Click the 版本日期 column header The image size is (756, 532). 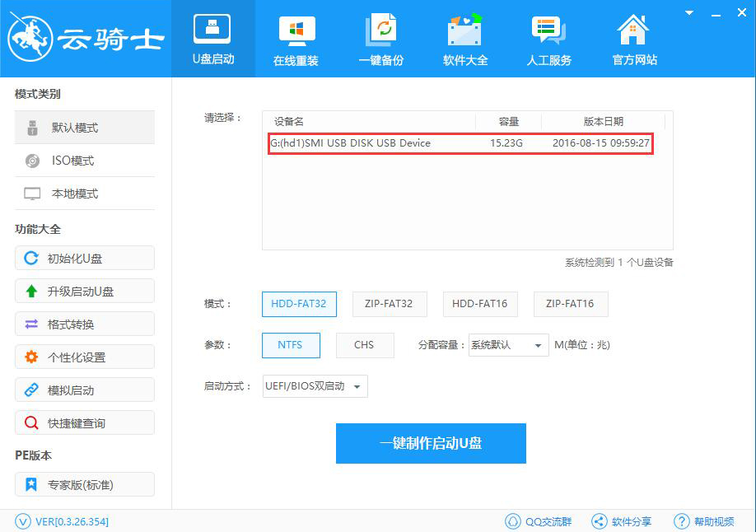coord(603,122)
